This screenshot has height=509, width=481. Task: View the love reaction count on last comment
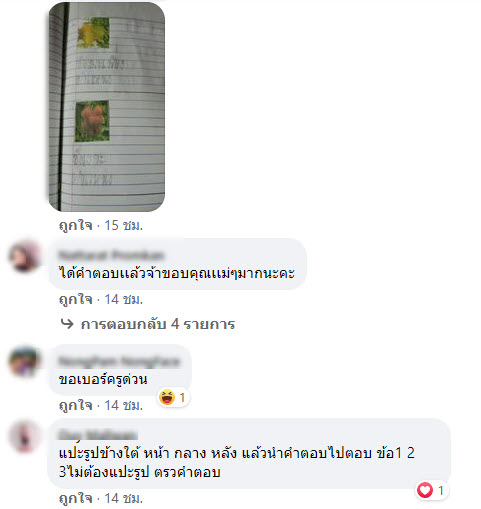tap(441, 490)
